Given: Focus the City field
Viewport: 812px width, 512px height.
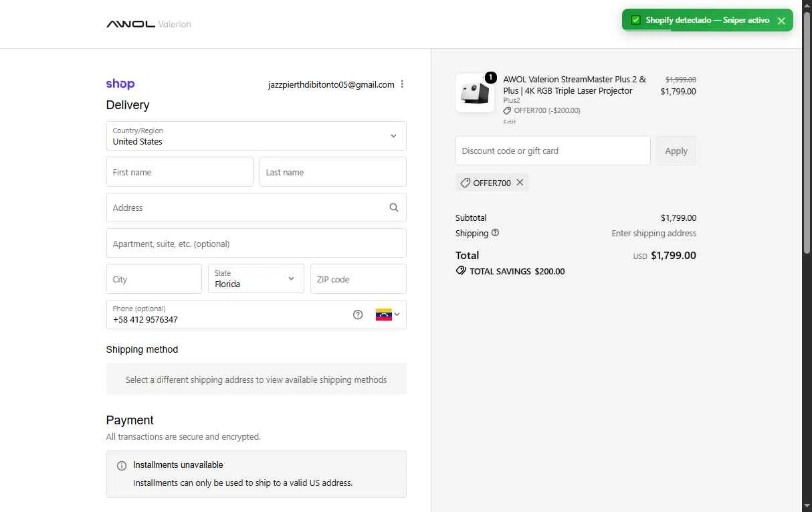Looking at the screenshot, I should pos(154,278).
